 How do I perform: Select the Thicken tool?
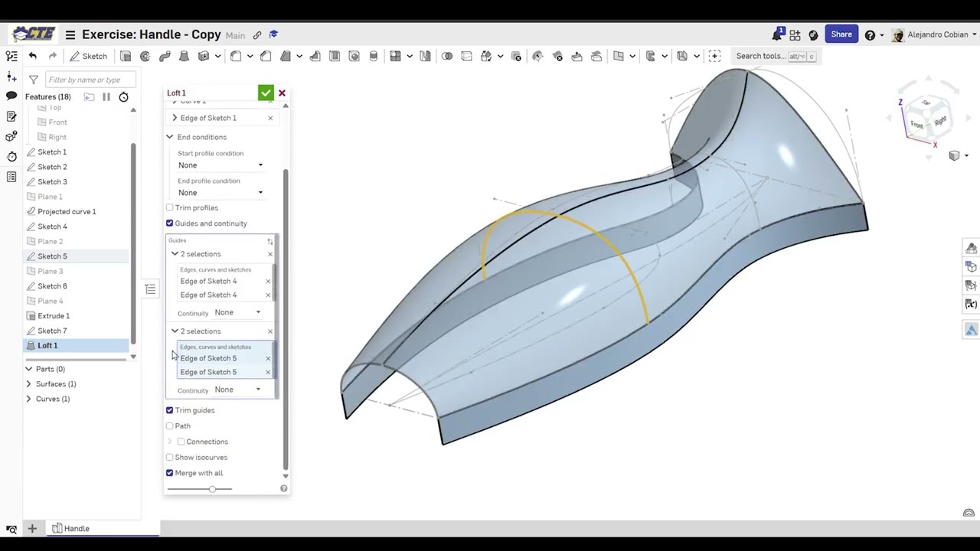pyautogui.click(x=204, y=56)
